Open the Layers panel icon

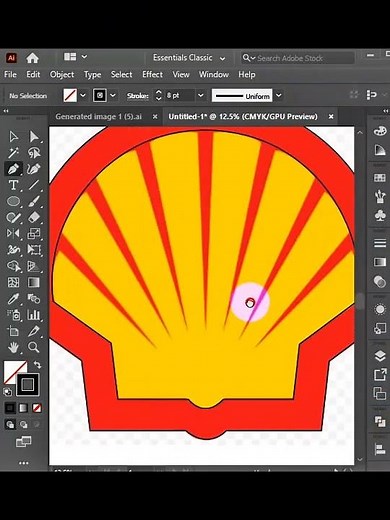[380, 356]
